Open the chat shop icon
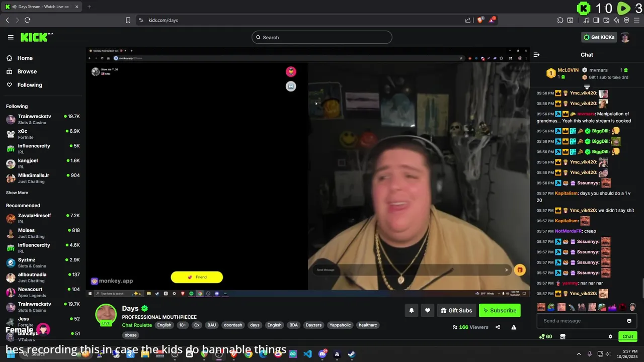This screenshot has height=362, width=644. point(562,337)
